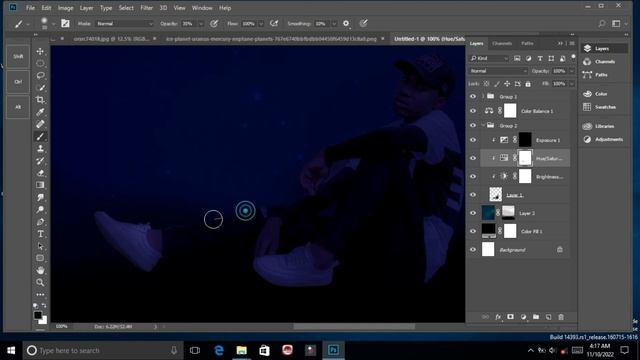The width and height of the screenshot is (640, 360).
Task: Select the Zoom tool in toolbox
Action: 40,282
